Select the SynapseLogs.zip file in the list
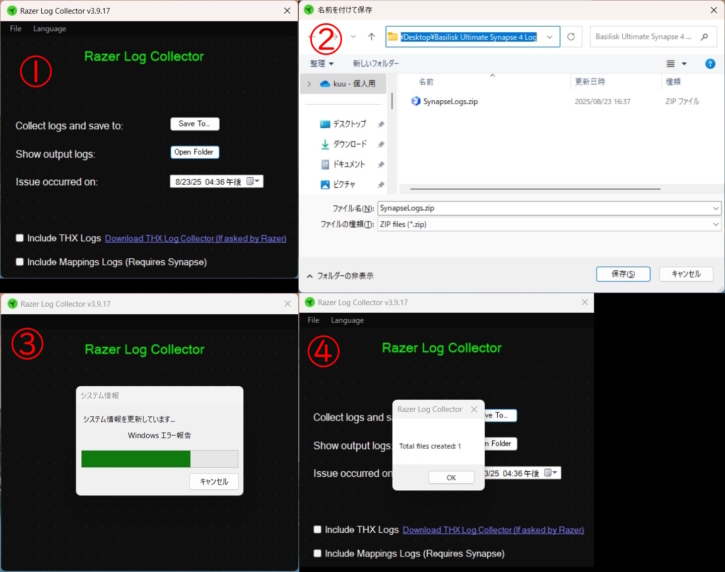This screenshot has width=725, height=572. pyautogui.click(x=449, y=101)
